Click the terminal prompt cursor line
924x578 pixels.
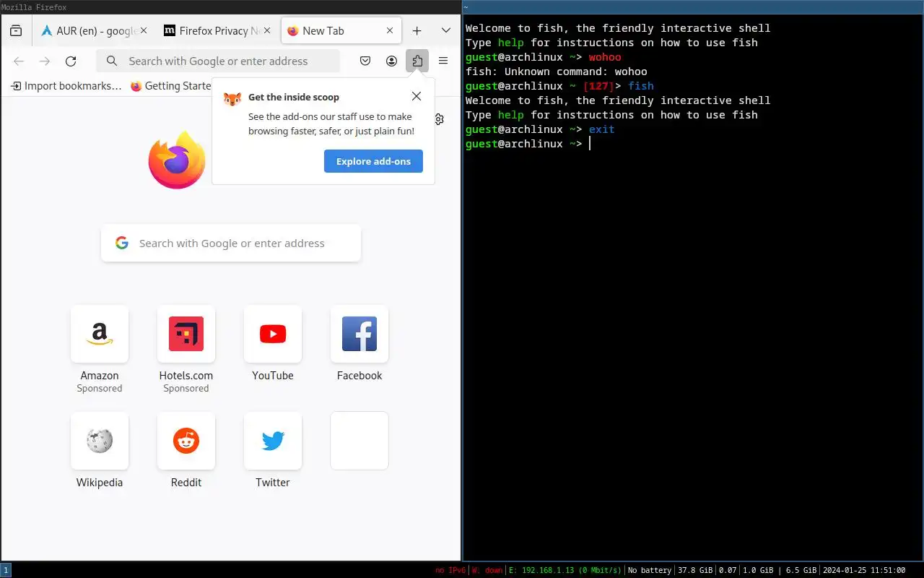528,144
